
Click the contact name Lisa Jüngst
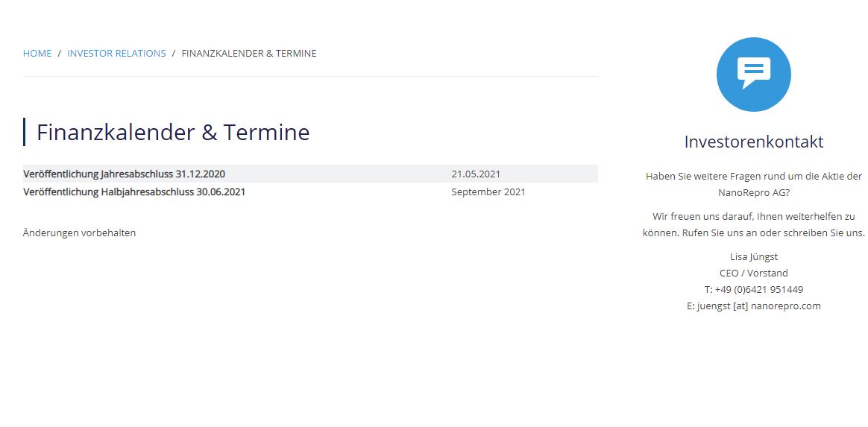click(753, 257)
